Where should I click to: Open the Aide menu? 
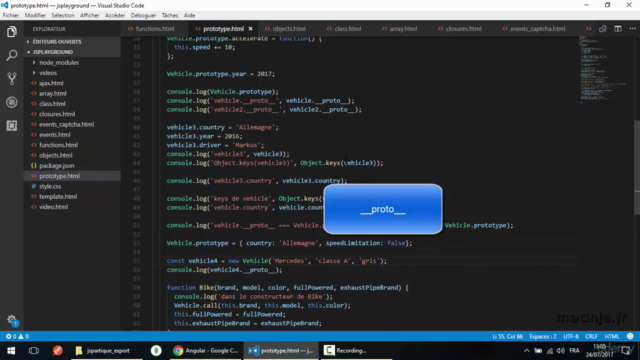click(x=189, y=15)
